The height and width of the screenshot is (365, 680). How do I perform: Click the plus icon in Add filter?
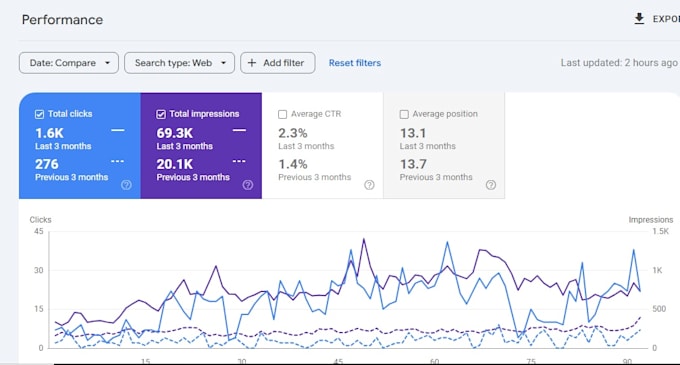click(x=252, y=63)
